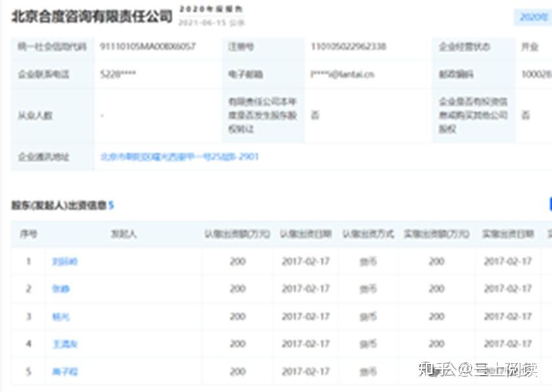The width and height of the screenshot is (552, 392).
Task: Click the 实缴出资额(万元) column header
Action: tap(436, 234)
